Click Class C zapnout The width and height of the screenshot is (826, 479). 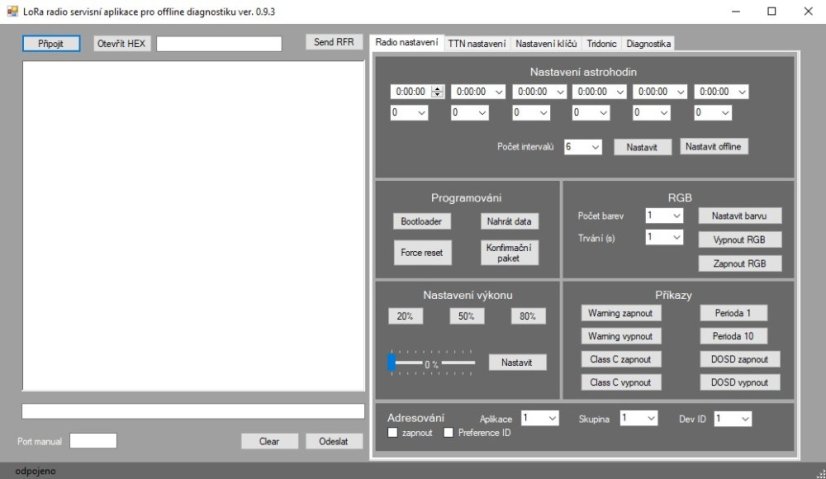[621, 359]
